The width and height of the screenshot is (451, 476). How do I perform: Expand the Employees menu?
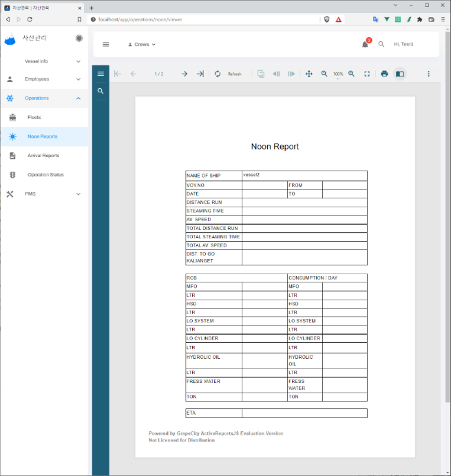click(x=44, y=79)
